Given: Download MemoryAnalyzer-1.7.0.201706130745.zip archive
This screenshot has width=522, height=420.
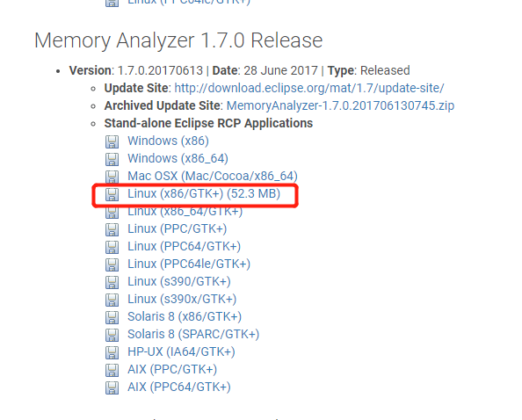Looking at the screenshot, I should click(340, 105).
